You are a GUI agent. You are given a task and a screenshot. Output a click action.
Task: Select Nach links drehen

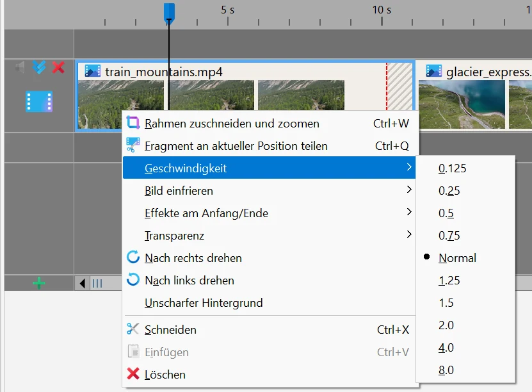[270, 281]
